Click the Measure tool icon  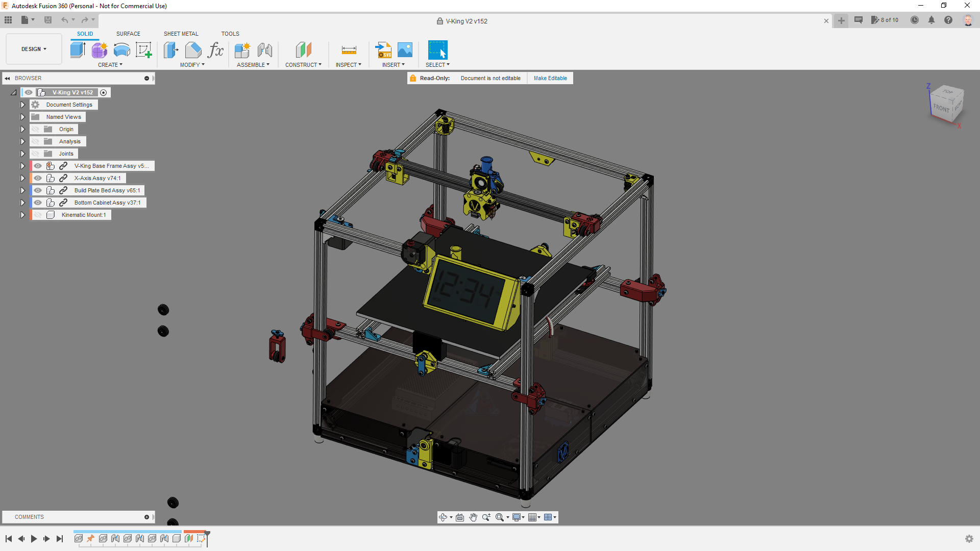(x=349, y=50)
